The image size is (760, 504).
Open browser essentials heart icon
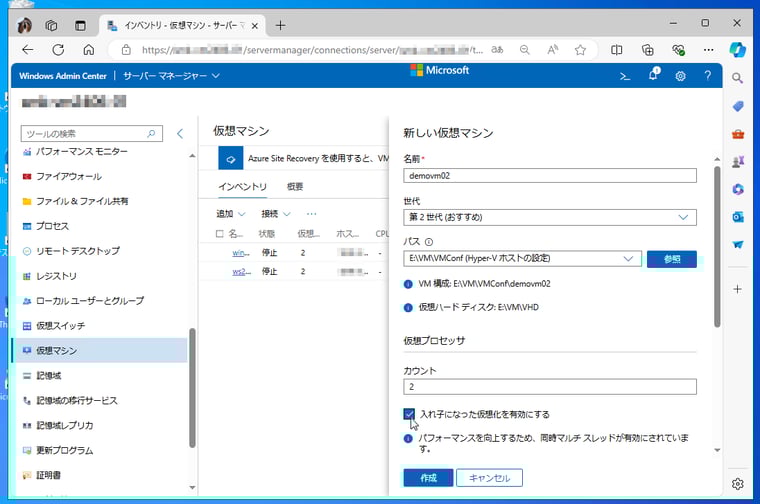click(678, 49)
